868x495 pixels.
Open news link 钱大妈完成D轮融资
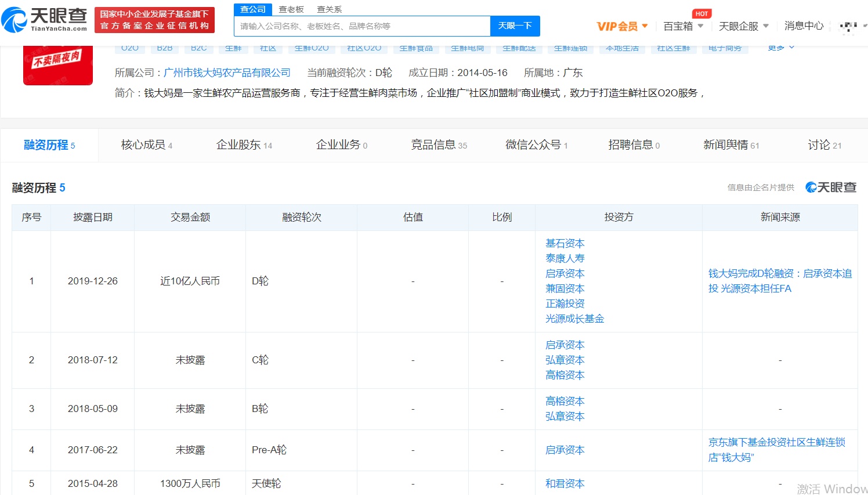point(780,281)
